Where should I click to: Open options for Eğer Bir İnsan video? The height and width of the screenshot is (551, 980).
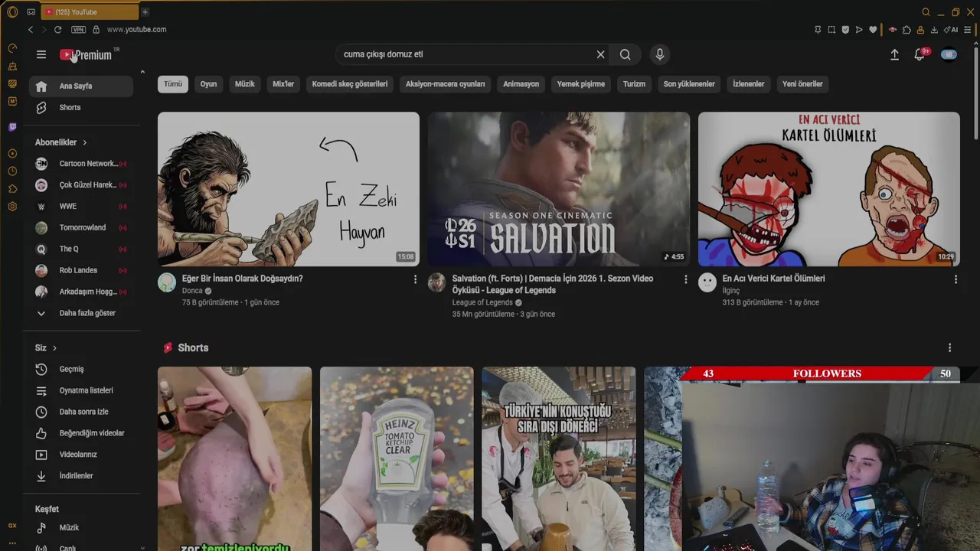[x=416, y=279]
